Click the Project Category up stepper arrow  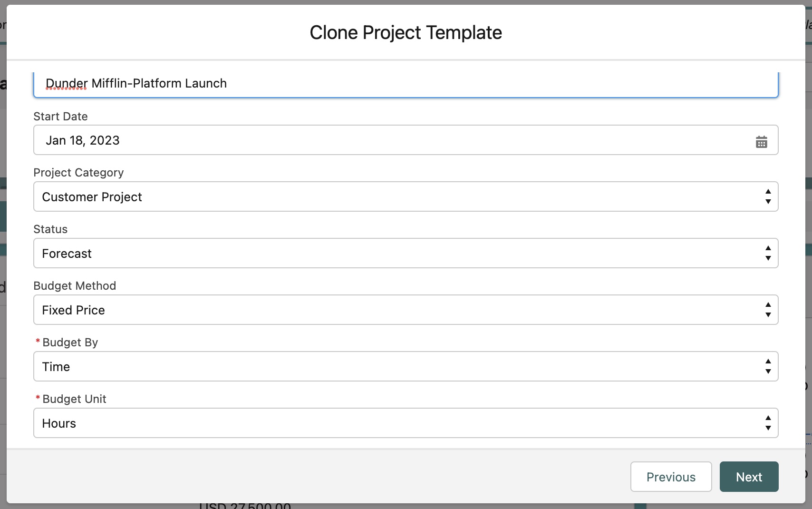click(768, 192)
